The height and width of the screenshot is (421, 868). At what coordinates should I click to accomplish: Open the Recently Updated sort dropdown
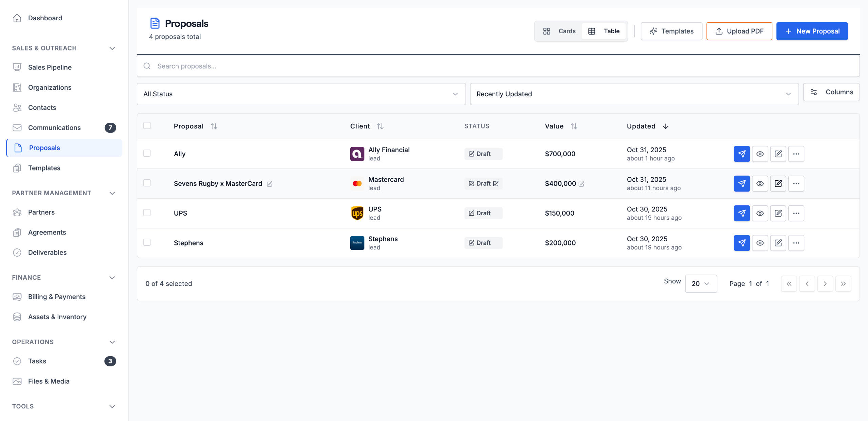coord(634,94)
